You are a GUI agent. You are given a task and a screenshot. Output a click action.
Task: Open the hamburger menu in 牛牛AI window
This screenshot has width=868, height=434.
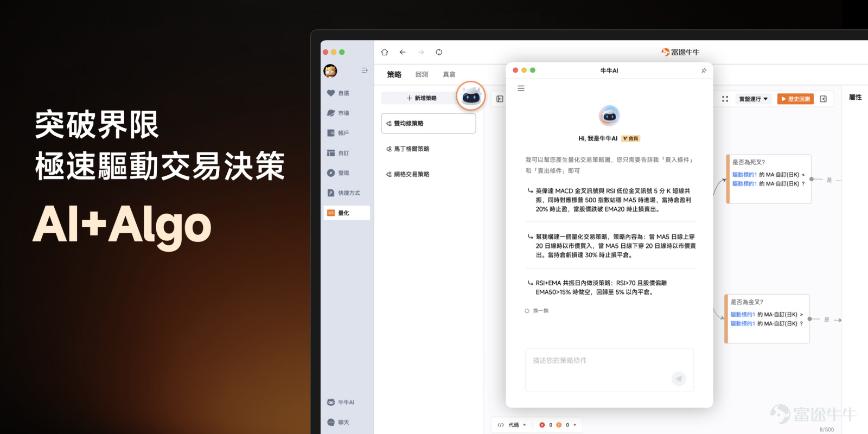tap(521, 88)
